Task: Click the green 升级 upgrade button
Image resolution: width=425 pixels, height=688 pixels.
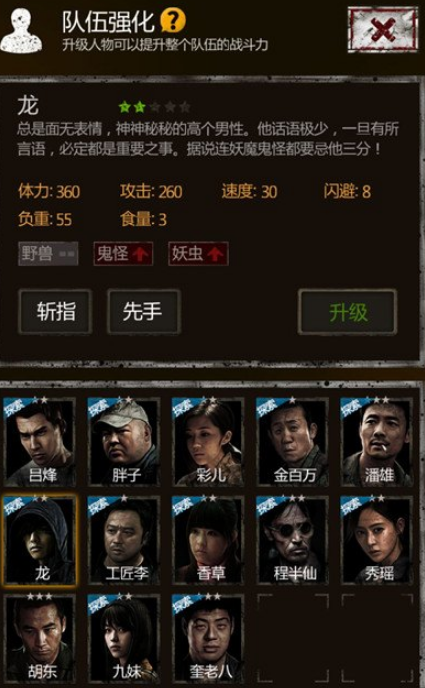Action: point(347,312)
